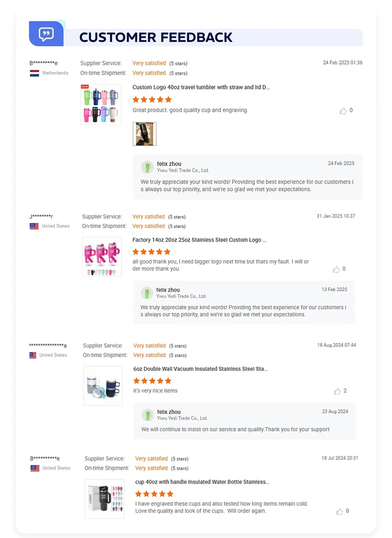This screenshot has width=392, height=538.
Task: Like the engraved cups review
Action: (x=340, y=511)
